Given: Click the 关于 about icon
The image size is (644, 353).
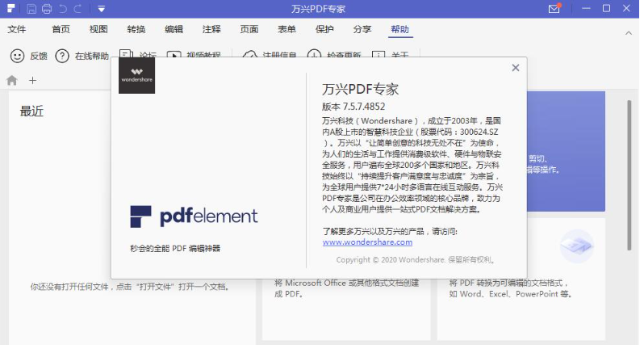Looking at the screenshot, I should coord(378,54).
